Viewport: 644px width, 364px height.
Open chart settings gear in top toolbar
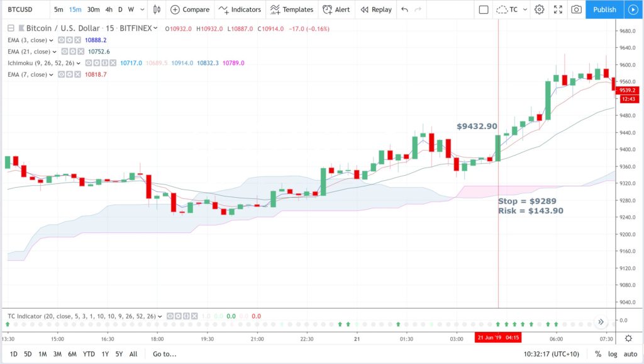tap(539, 9)
